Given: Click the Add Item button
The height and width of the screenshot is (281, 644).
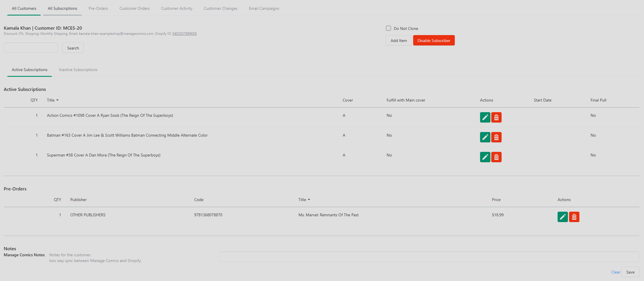Looking at the screenshot, I should coord(399,41).
